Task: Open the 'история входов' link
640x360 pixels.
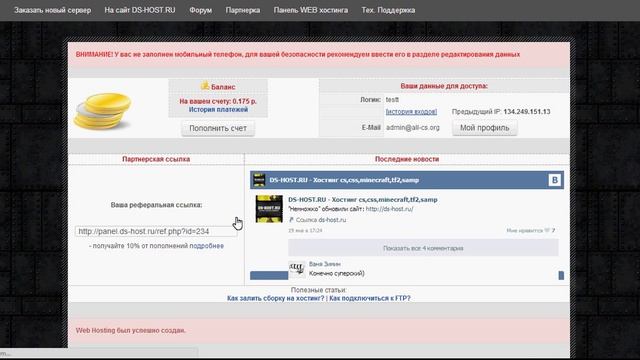Action: [x=411, y=111]
